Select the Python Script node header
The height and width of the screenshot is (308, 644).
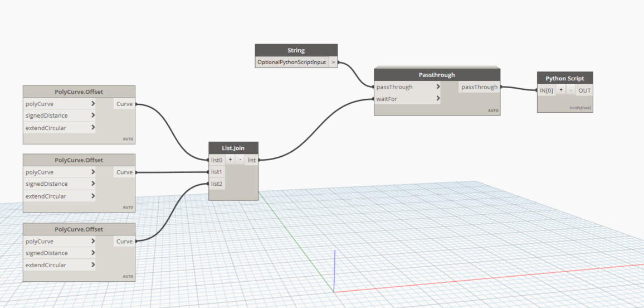(x=565, y=78)
